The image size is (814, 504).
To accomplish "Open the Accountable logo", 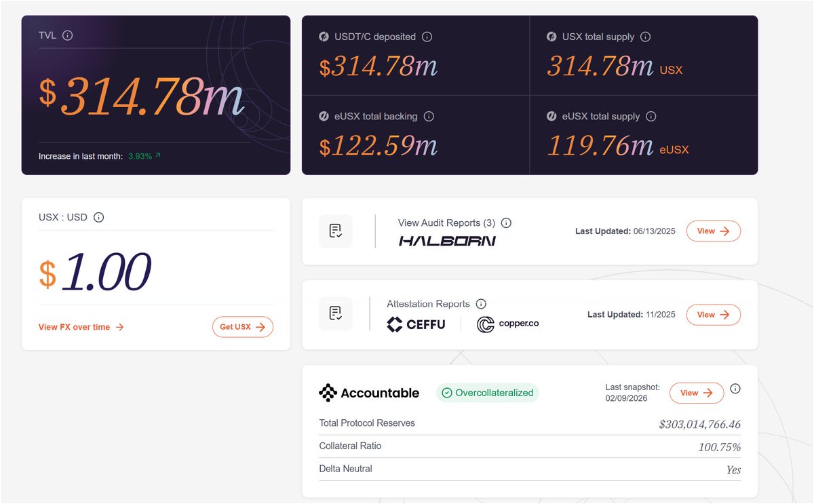I will click(x=369, y=393).
